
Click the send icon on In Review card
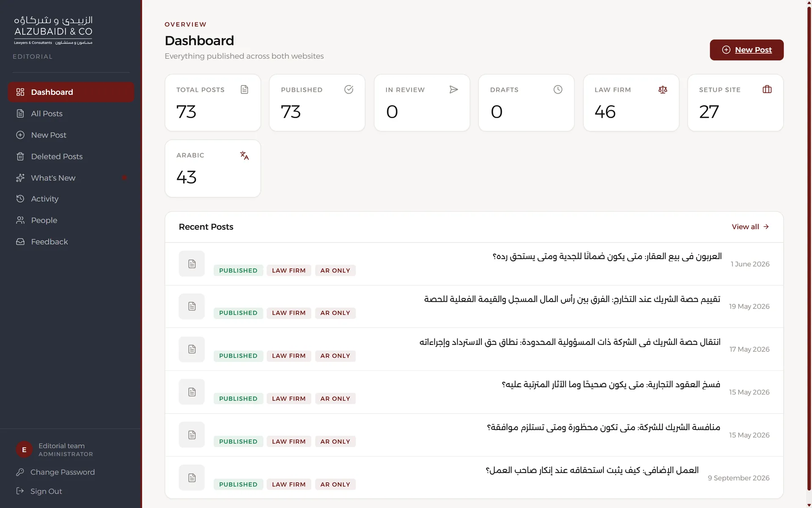pos(454,89)
